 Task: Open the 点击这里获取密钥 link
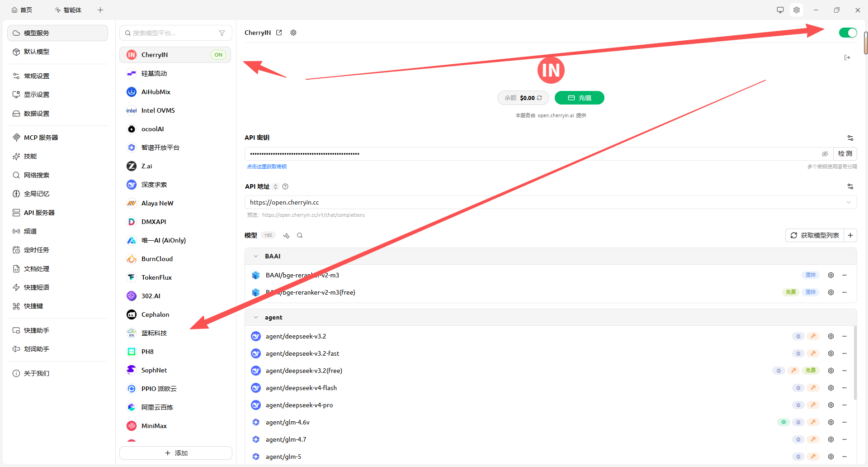(267, 167)
